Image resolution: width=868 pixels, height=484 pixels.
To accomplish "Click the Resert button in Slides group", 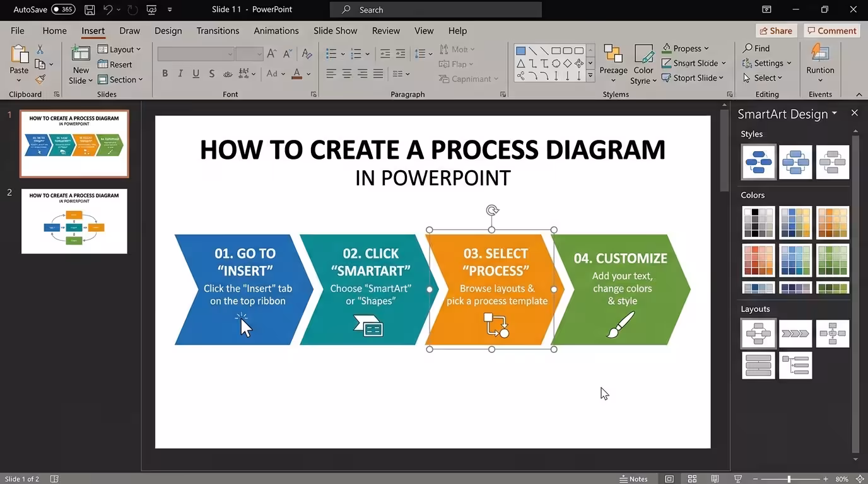I will 115,64.
